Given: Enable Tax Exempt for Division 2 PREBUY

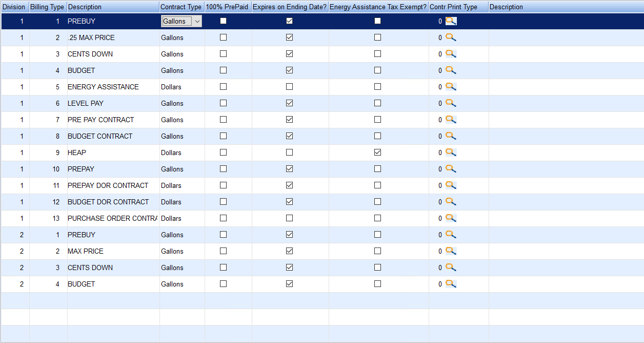Looking at the screenshot, I should click(377, 235).
